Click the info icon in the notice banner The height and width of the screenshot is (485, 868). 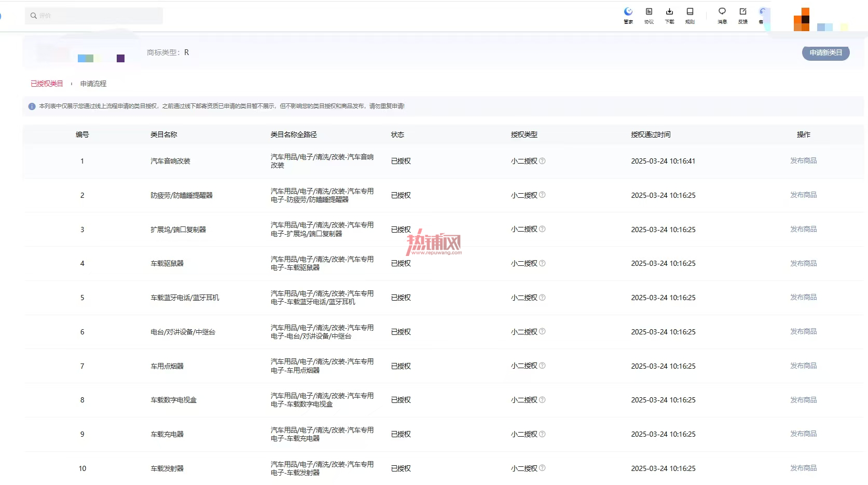(x=32, y=106)
